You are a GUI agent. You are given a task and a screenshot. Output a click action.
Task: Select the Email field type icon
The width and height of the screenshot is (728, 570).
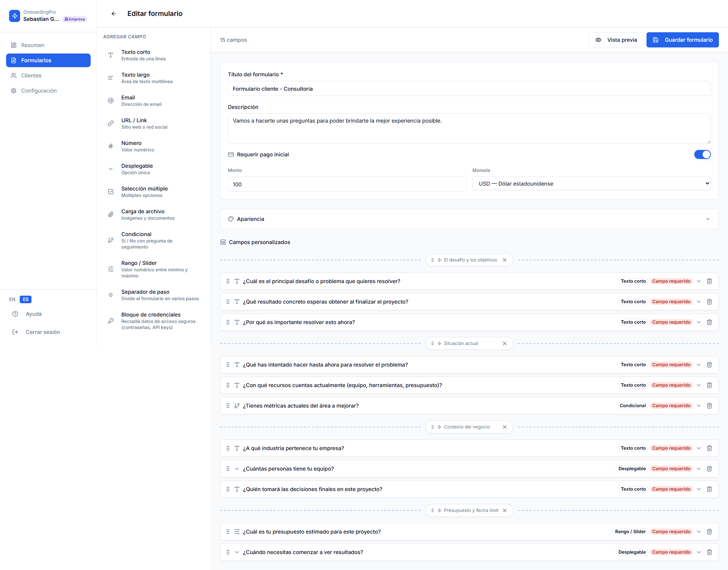(x=110, y=101)
